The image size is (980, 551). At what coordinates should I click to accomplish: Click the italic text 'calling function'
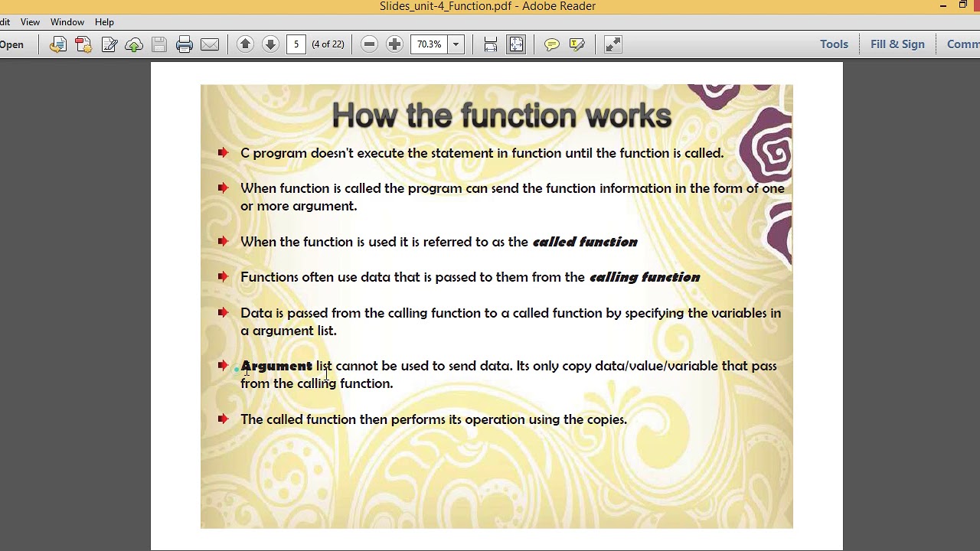645,277
